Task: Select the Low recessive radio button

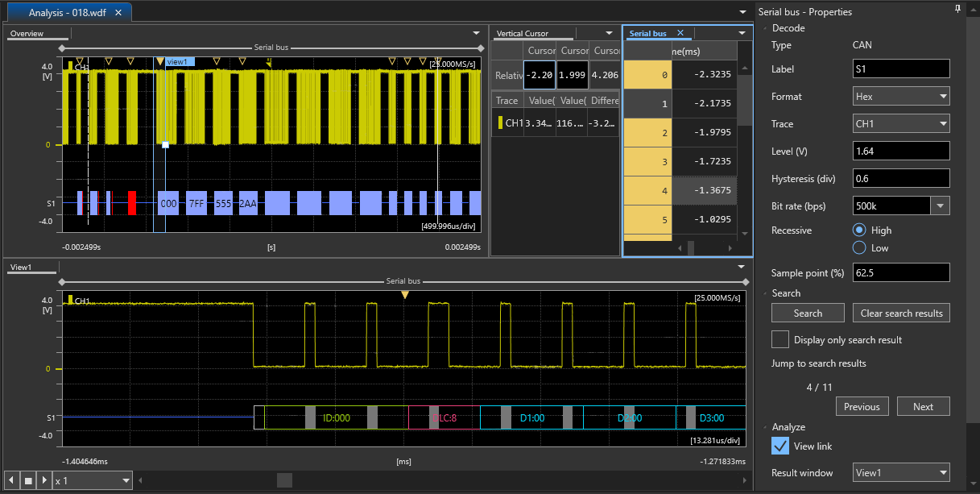Action: [859, 248]
